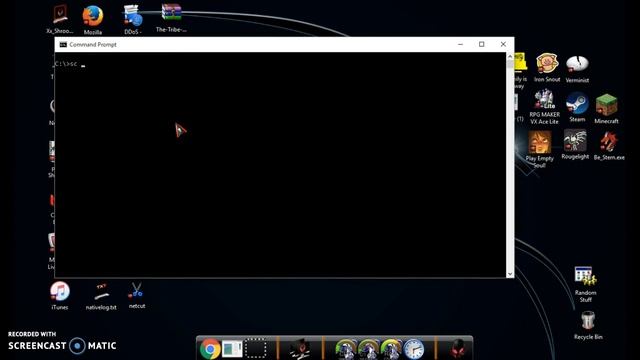
Task: Click the scroll-down arrow of Command Prompt scrollbar
Action: (510, 274)
